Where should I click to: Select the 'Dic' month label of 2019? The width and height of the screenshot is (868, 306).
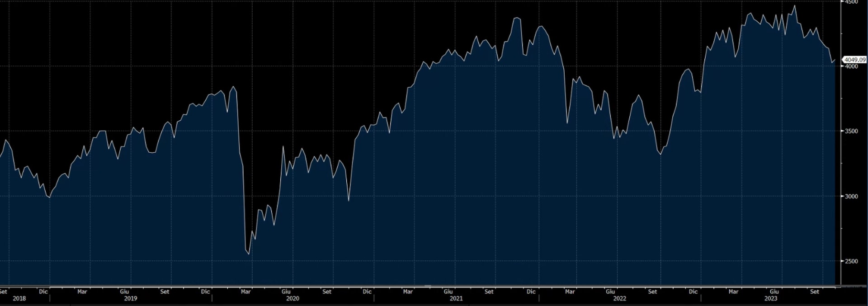pyautogui.click(x=205, y=292)
